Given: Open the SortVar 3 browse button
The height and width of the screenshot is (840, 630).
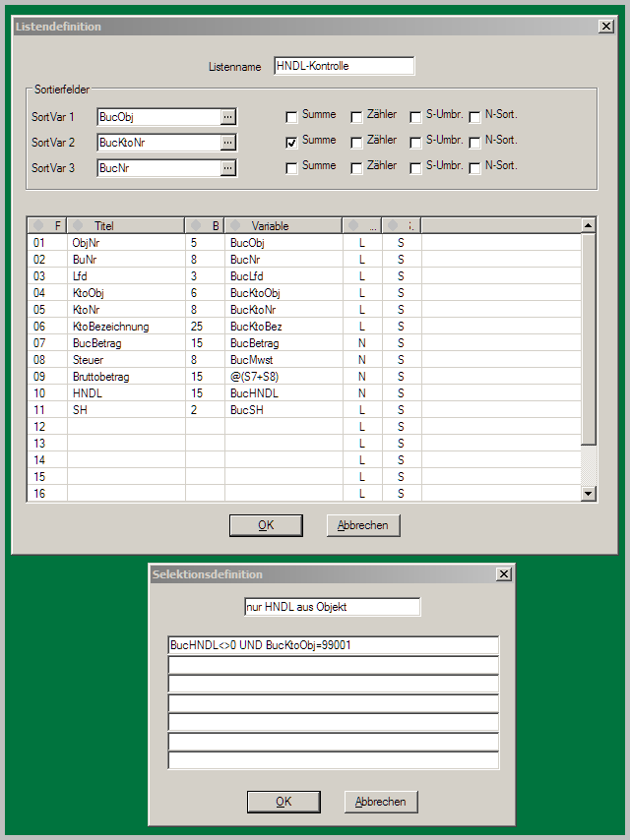Looking at the screenshot, I should click(x=228, y=168).
